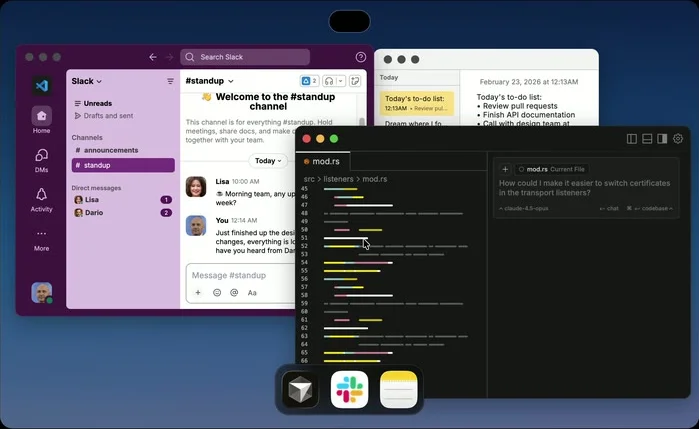Click Lisa's name on the 10:00 AM message
Image resolution: width=699 pixels, height=429 pixels.
coord(222,182)
